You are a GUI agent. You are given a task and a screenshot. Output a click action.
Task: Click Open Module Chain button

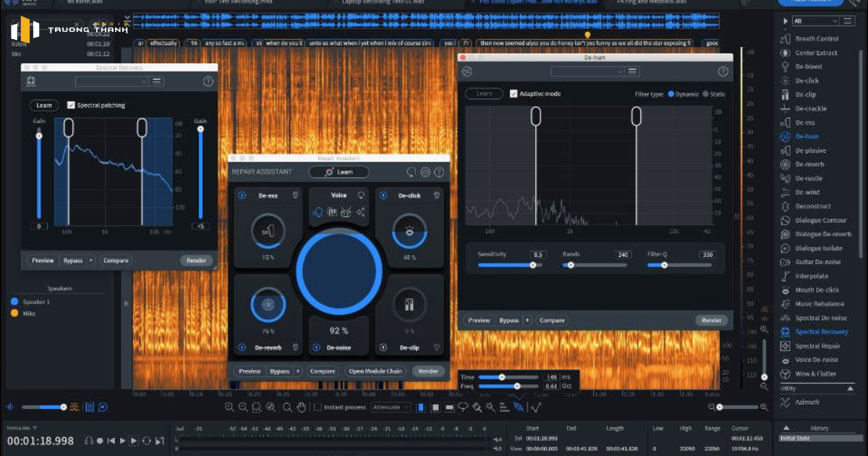click(375, 371)
